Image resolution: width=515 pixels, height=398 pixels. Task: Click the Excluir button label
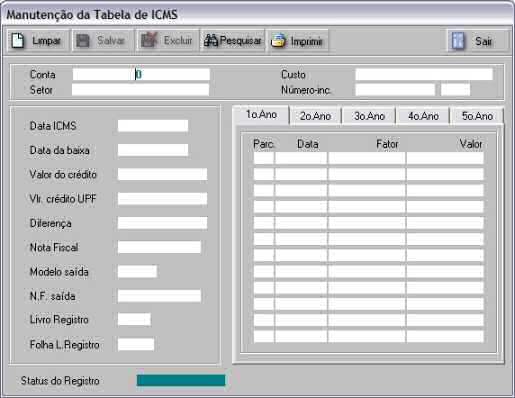[178, 41]
